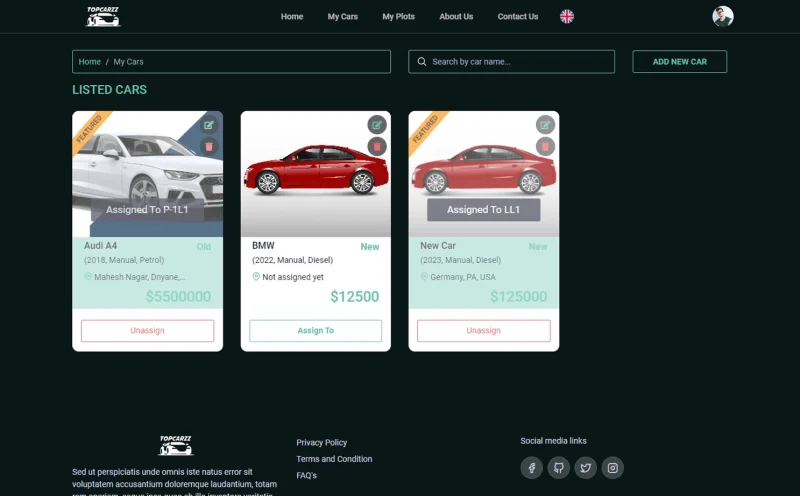The height and width of the screenshot is (496, 800).
Task: Open Contact Us navigation item
Action: [x=518, y=16]
